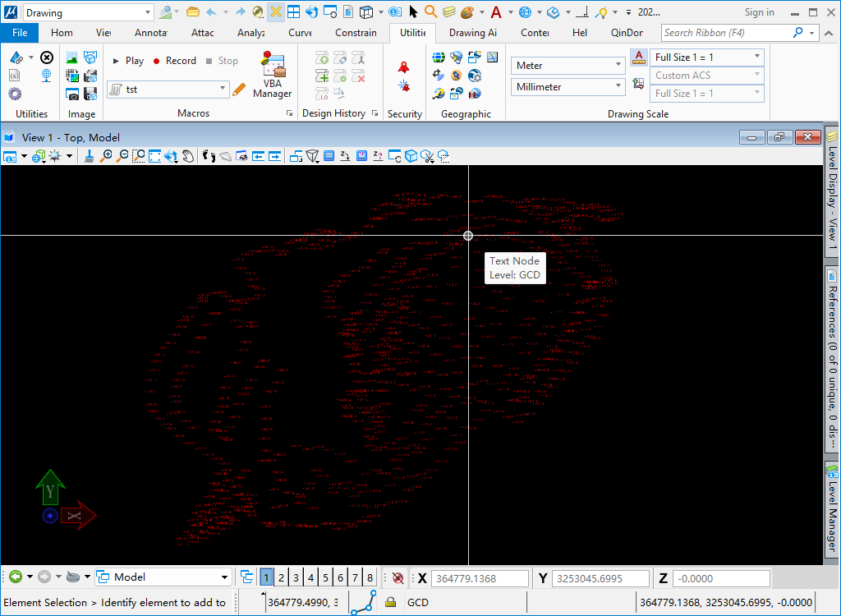Click the X coordinate input field
This screenshot has height=616, width=841.
(x=480, y=577)
